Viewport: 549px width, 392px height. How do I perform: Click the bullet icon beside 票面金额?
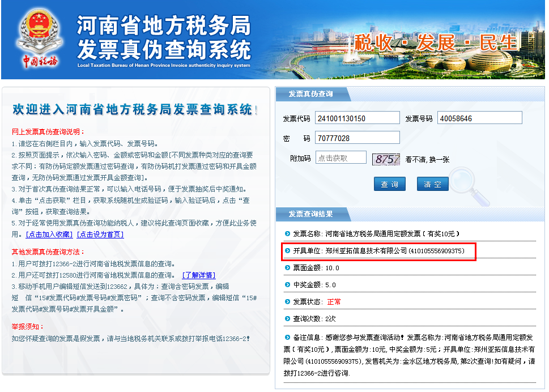tap(287, 267)
